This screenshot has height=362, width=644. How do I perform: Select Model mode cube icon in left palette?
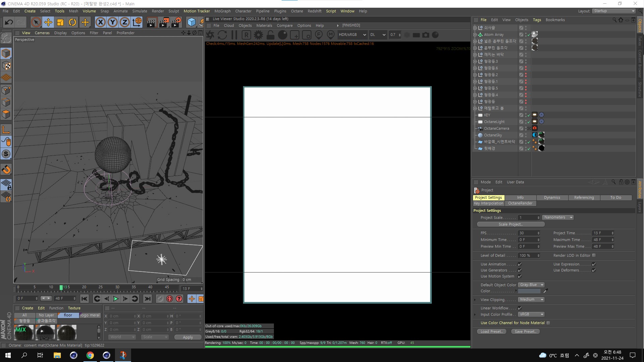pyautogui.click(x=6, y=53)
